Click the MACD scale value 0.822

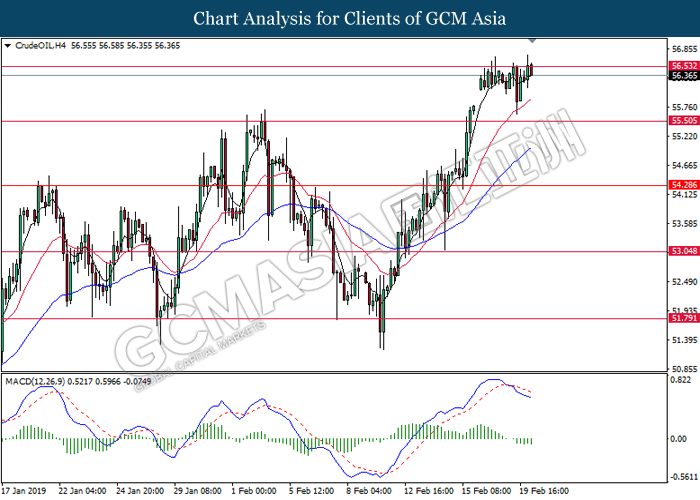coord(680,380)
